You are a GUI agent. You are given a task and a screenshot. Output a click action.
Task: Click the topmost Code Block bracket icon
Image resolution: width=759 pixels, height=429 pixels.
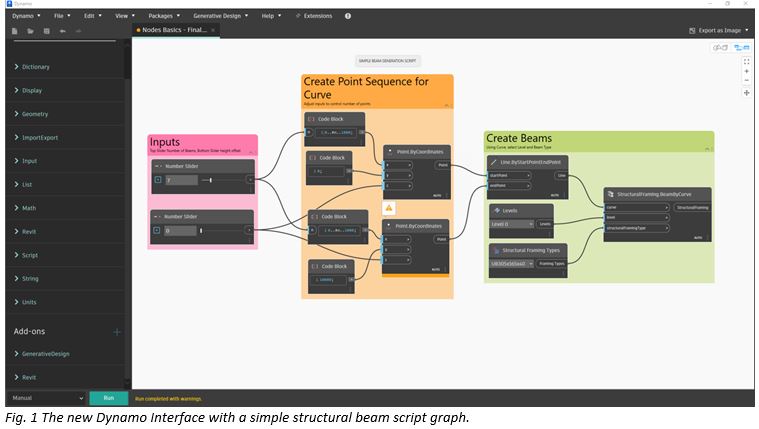click(x=311, y=119)
